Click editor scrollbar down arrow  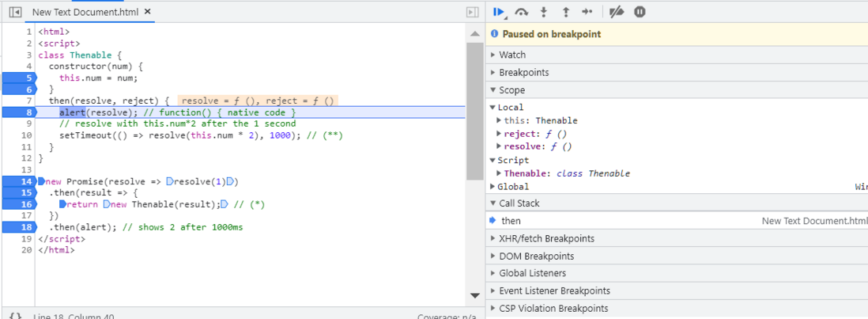[x=474, y=296]
